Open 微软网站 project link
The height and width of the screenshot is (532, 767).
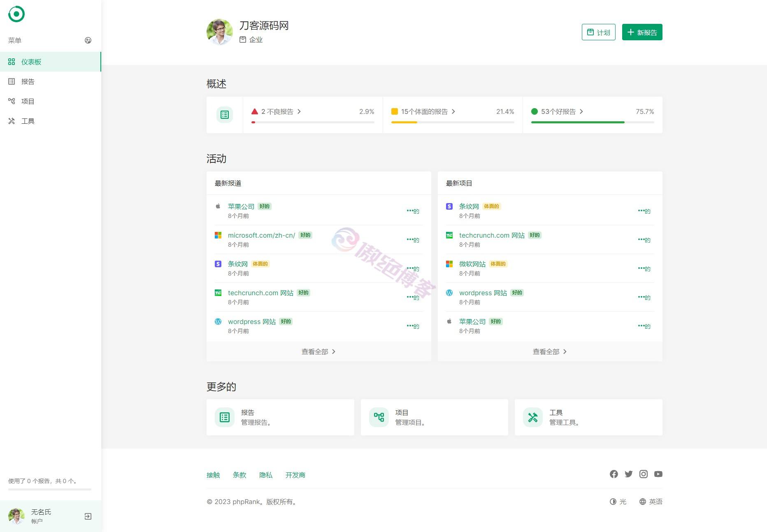click(472, 264)
